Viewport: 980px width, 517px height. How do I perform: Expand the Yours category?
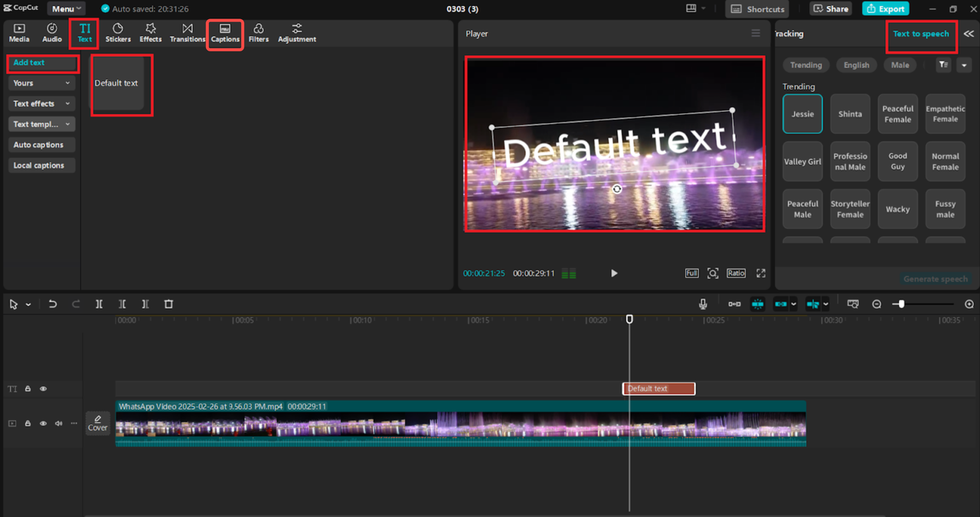tap(42, 83)
